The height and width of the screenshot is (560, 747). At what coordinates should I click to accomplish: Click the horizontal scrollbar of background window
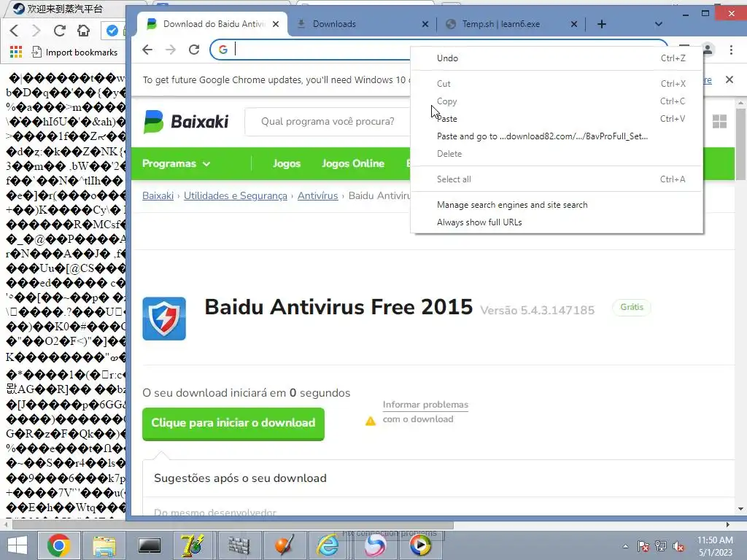[233, 525]
